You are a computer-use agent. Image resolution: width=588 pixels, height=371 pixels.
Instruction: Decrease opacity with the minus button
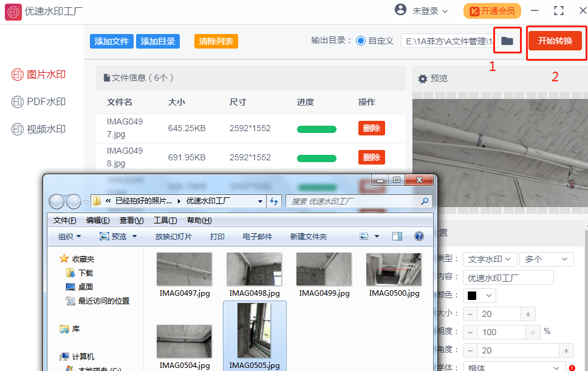click(x=470, y=332)
